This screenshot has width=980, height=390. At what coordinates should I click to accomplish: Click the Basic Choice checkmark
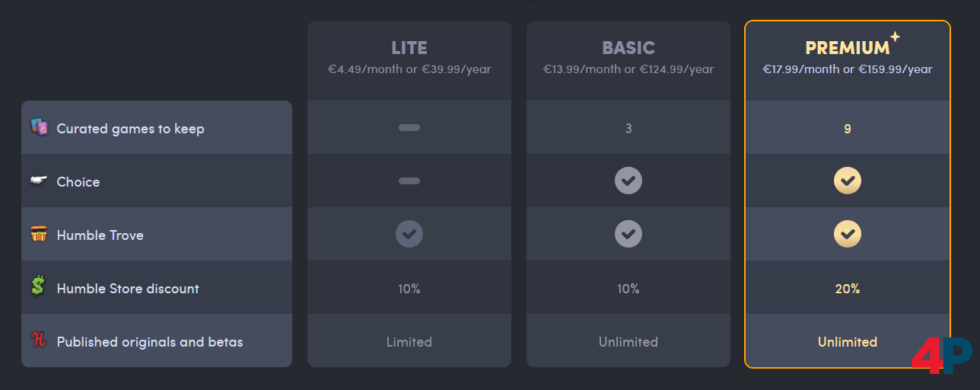pyautogui.click(x=628, y=181)
